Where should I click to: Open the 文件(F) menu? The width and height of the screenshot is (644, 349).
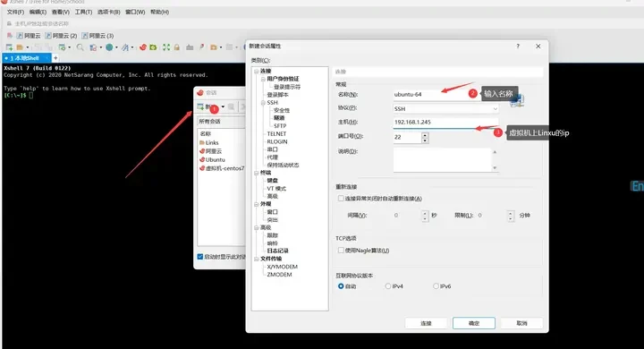[x=15, y=12]
